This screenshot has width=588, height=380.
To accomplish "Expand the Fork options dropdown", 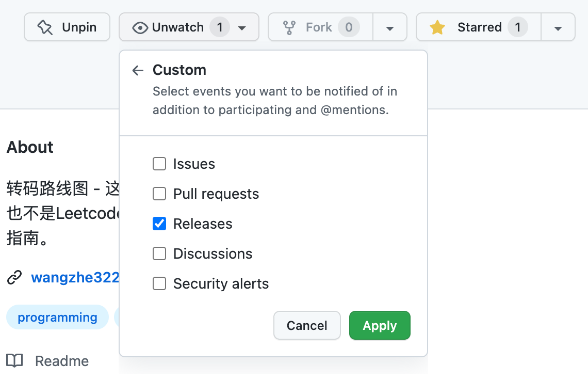I will [390, 28].
